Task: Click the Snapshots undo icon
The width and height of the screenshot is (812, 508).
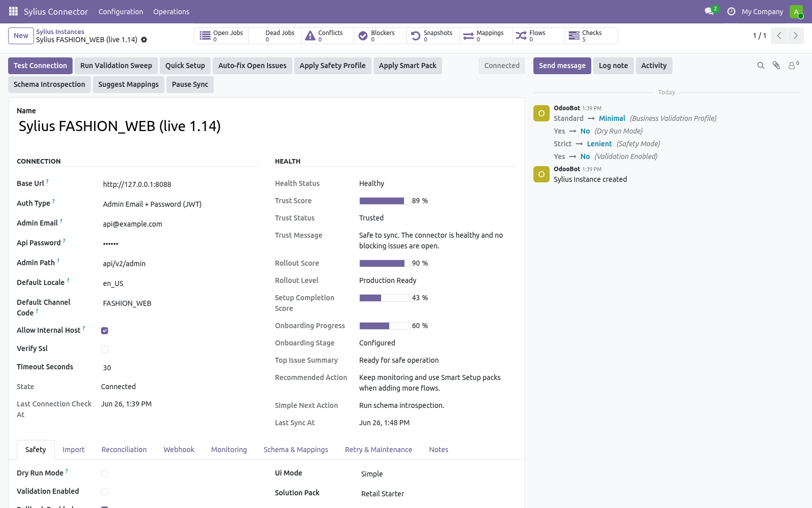Action: point(416,36)
